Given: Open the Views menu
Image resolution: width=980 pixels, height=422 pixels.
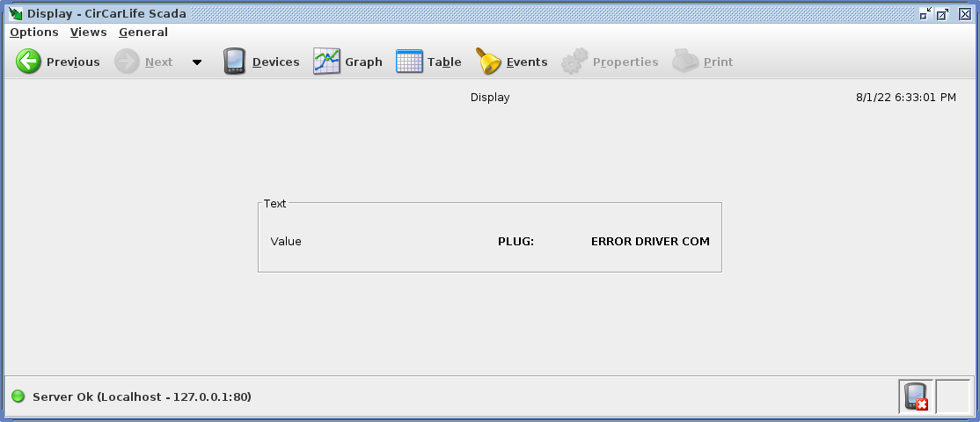Looking at the screenshot, I should pyautogui.click(x=88, y=33).
